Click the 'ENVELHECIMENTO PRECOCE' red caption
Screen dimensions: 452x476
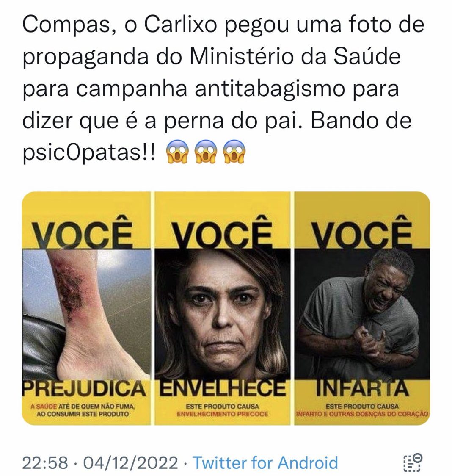click(222, 414)
